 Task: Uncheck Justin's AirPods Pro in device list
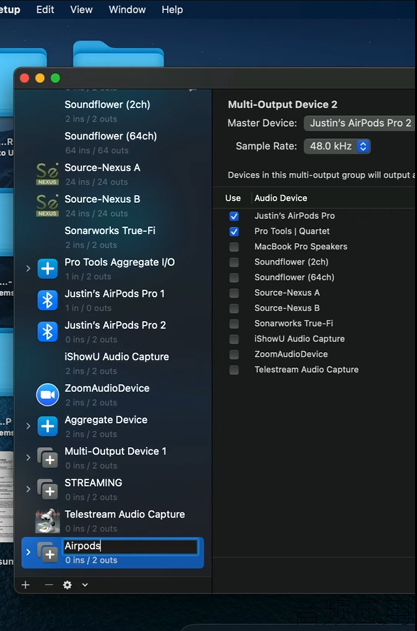tap(234, 216)
